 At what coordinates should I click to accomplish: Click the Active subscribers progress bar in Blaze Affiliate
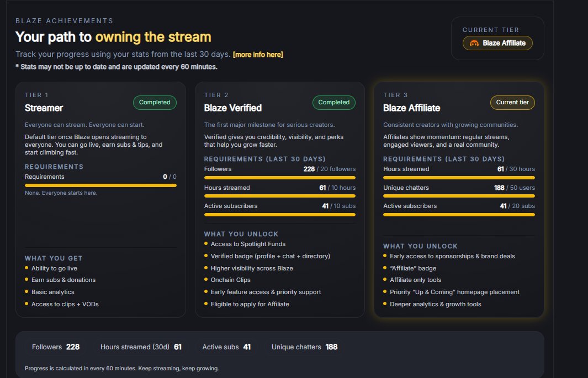coord(459,215)
